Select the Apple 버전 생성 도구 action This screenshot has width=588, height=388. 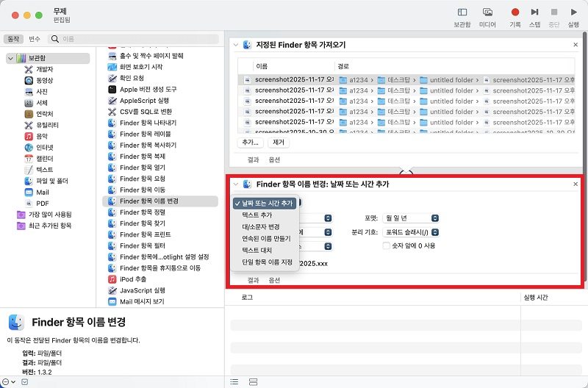tap(143, 89)
